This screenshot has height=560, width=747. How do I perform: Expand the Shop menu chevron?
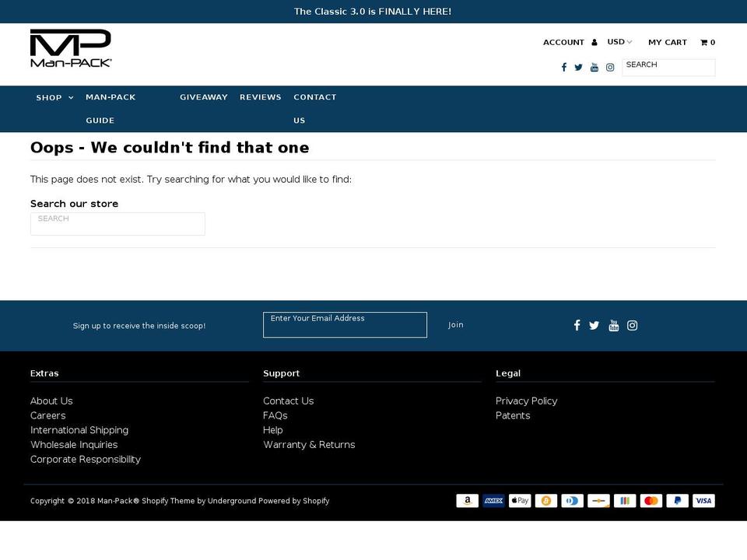point(71,98)
